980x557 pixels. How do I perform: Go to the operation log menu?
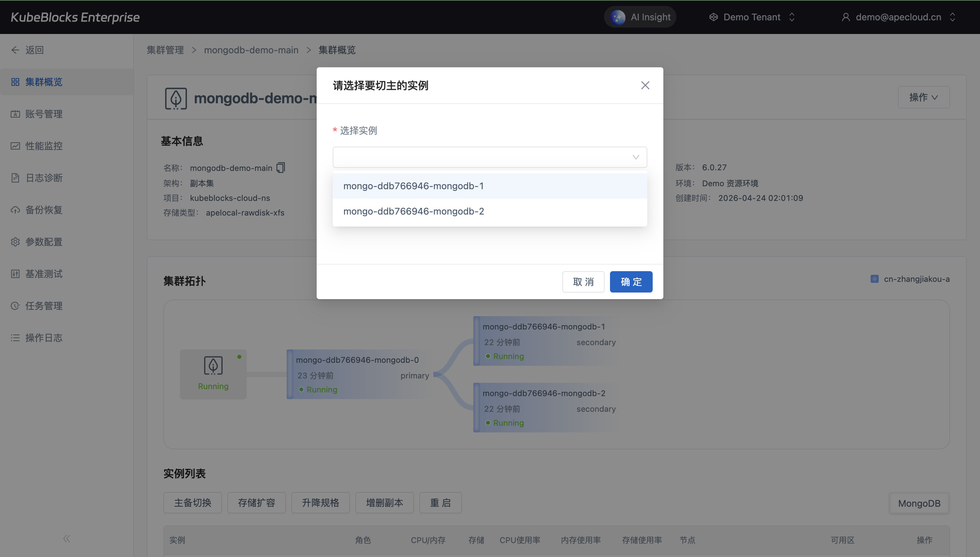click(x=44, y=338)
